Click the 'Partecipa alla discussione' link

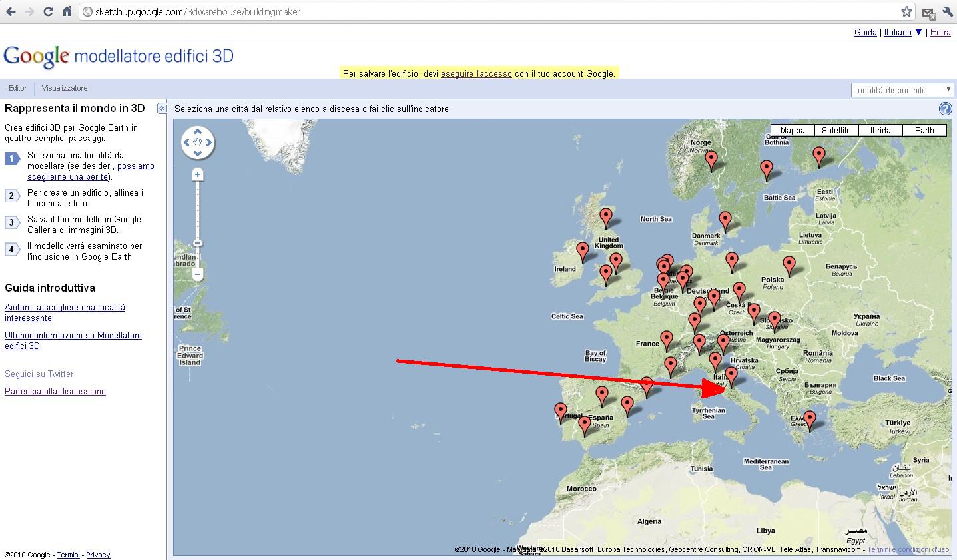(x=55, y=392)
